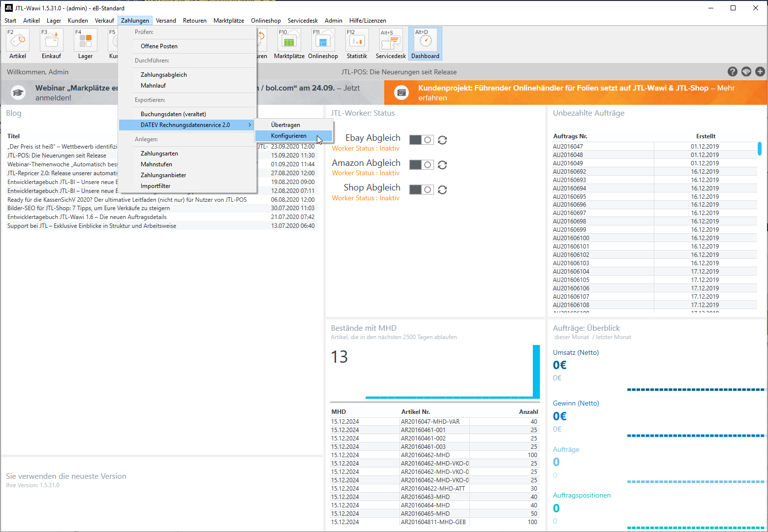The height and width of the screenshot is (532, 768).
Task: Click the help question mark icon
Action: pyautogui.click(x=732, y=72)
